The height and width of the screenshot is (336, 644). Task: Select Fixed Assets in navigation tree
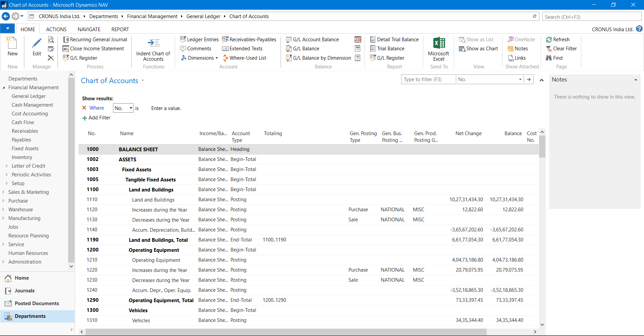click(25, 149)
